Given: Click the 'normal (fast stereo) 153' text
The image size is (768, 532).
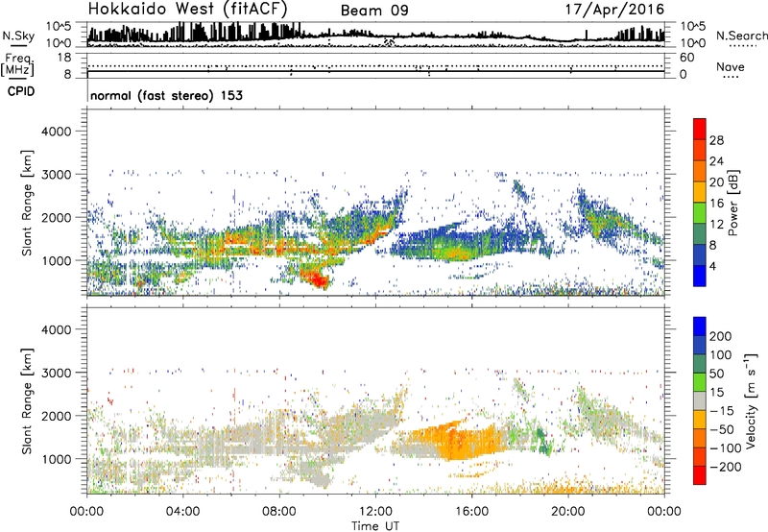Looking at the screenshot, I should click(x=166, y=95).
